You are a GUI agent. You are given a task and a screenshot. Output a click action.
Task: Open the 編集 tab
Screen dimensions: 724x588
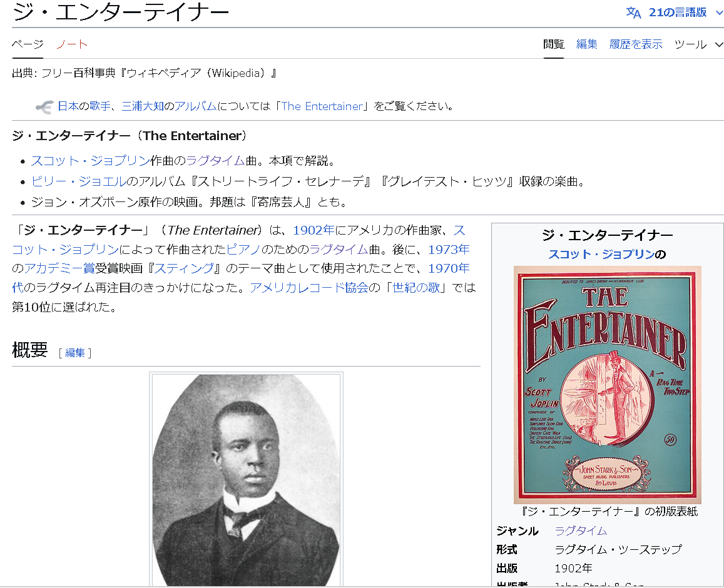click(586, 44)
